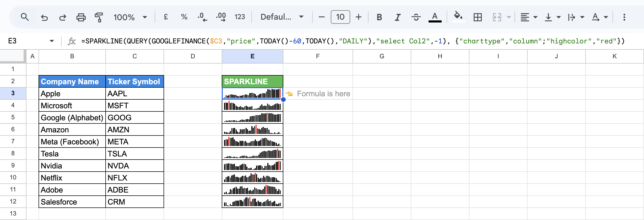Select the Nvidia cell
Screen dimensions: 644x220
(x=72, y=166)
